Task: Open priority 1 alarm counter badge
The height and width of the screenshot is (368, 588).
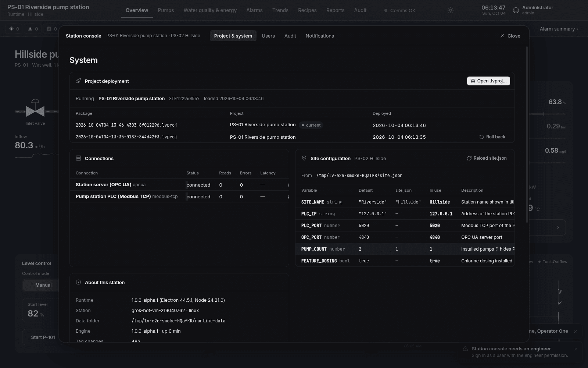Action: click(14, 29)
